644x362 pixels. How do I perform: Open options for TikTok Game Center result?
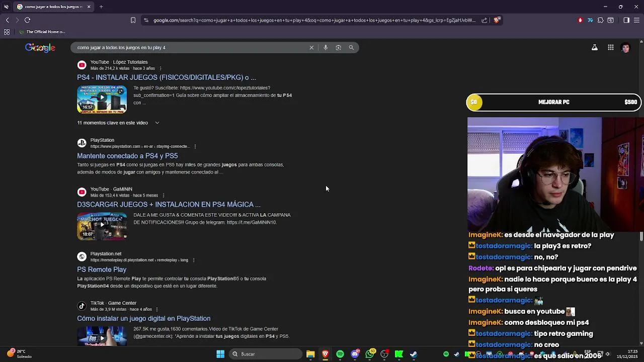point(157,310)
